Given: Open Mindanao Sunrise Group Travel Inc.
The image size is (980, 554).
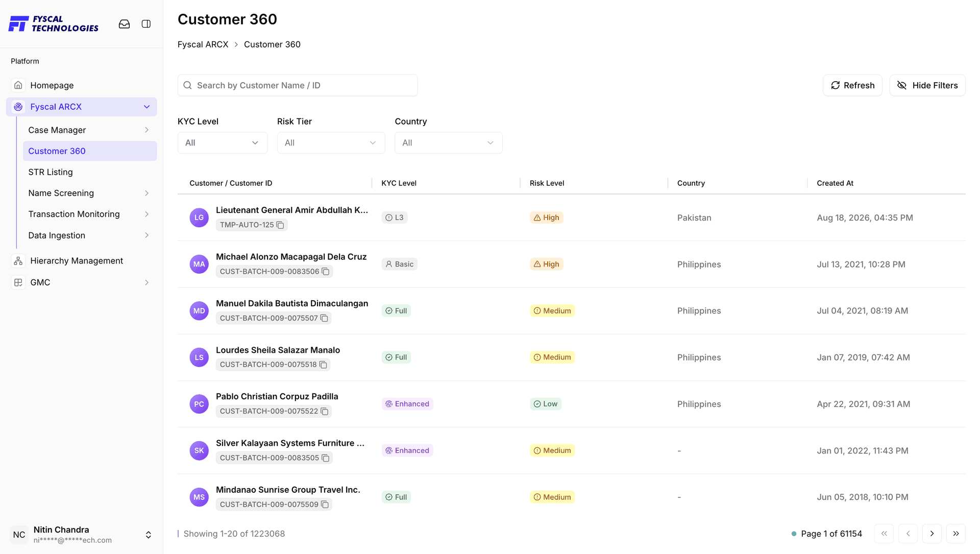Looking at the screenshot, I should [x=288, y=490].
